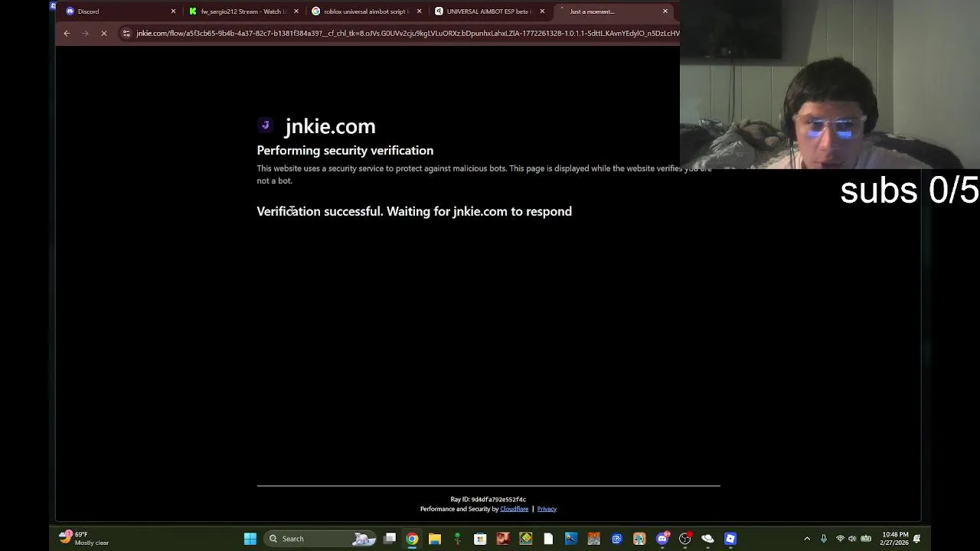The image size is (980, 551).
Task: Open the weather widget showing Mostly clear
Action: click(84, 539)
